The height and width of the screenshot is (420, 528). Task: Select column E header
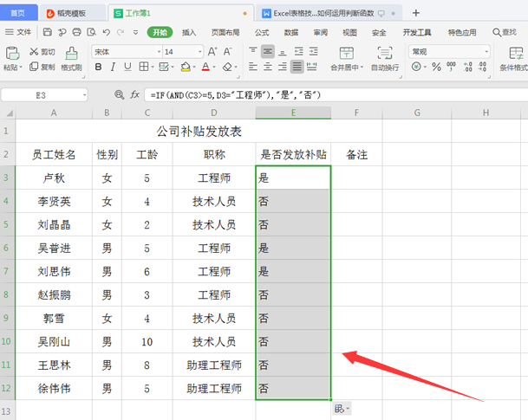tap(293, 113)
